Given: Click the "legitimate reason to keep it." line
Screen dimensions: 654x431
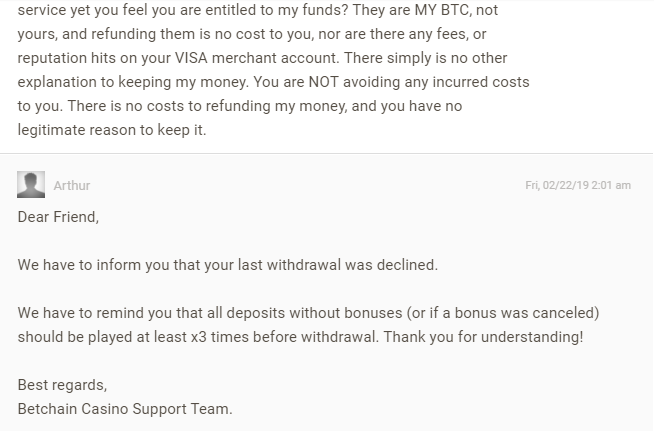Looking at the screenshot, I should [x=112, y=130].
